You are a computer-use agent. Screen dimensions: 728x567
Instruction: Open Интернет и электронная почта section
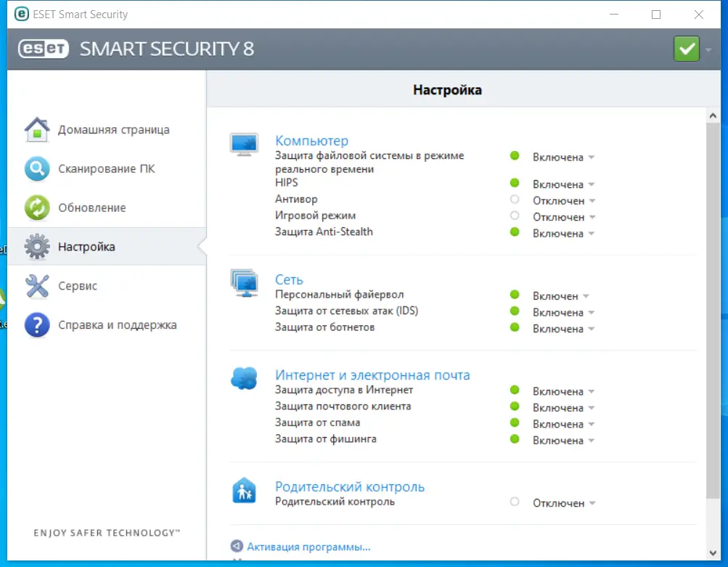pyautogui.click(x=372, y=375)
